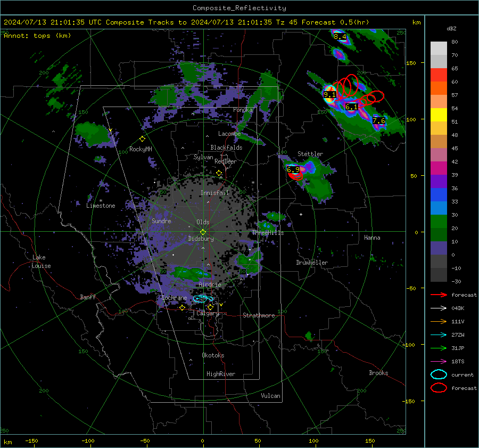Click the 'current' legend label
This screenshot has width=479, height=448.
tap(462, 374)
